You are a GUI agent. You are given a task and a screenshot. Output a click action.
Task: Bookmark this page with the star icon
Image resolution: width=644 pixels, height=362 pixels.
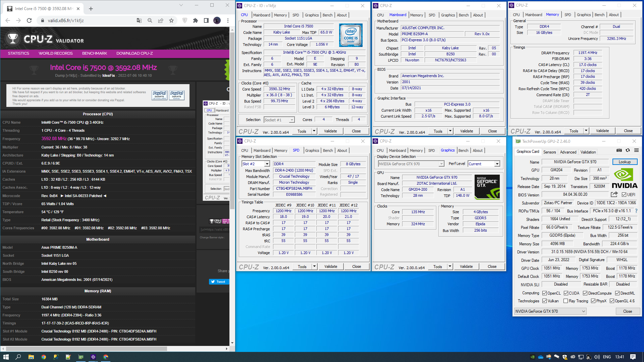point(171,20)
